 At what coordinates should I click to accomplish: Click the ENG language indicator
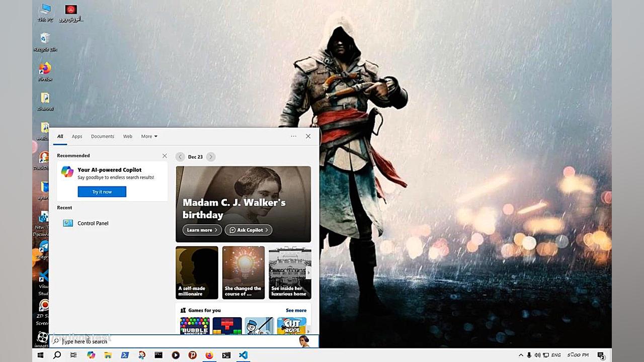[556, 355]
